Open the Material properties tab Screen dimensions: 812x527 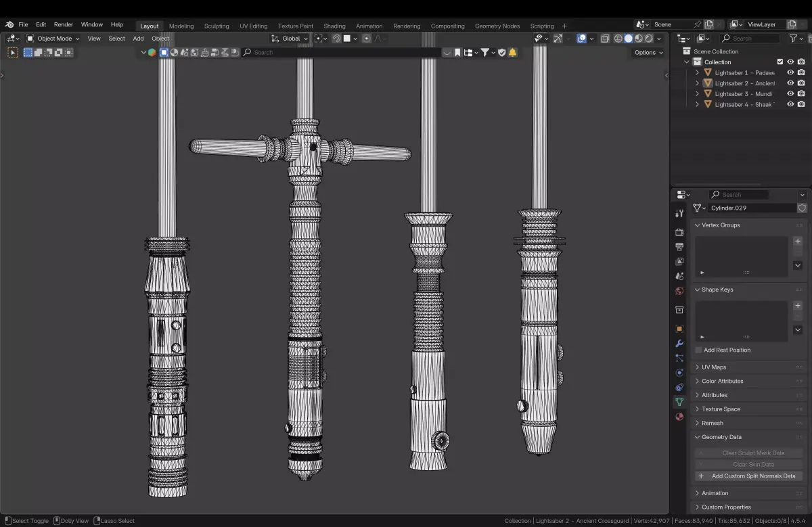click(x=679, y=417)
